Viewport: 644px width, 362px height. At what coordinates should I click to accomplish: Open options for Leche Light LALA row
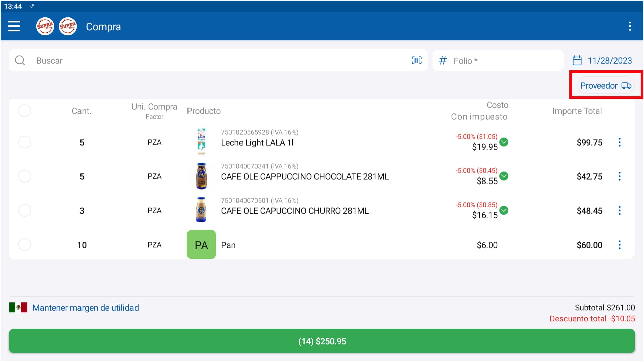coord(619,142)
